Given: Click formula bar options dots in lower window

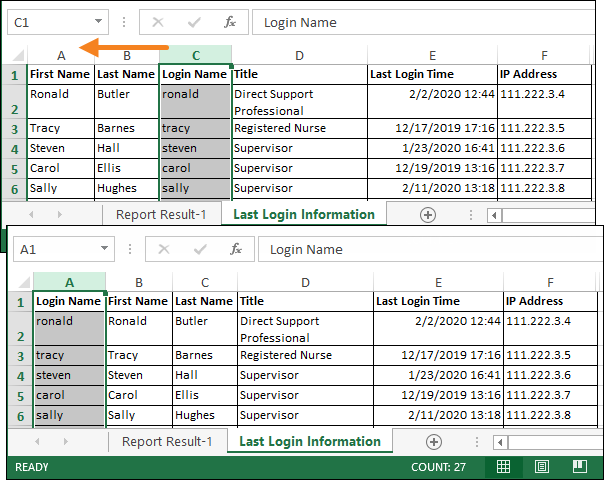Looking at the screenshot, I should coord(130,249).
